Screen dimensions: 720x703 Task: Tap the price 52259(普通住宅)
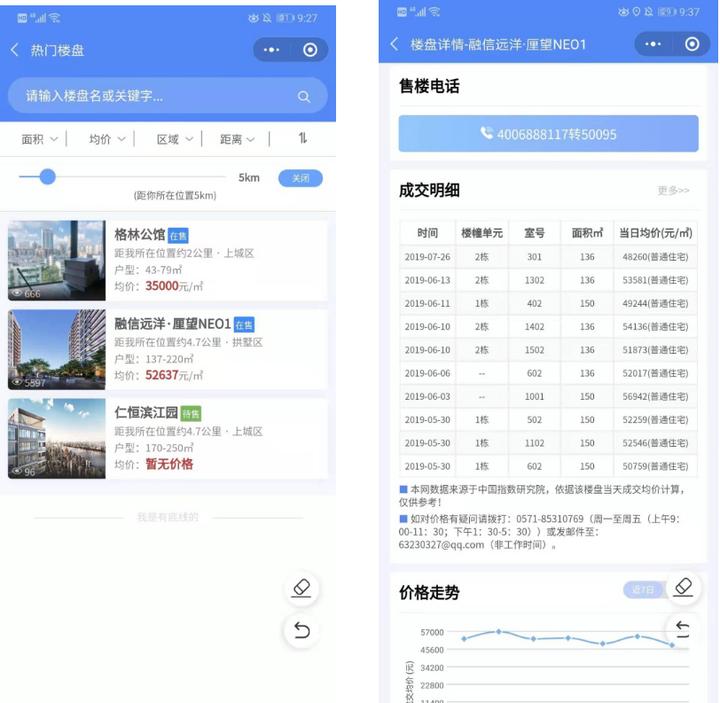pyautogui.click(x=655, y=420)
